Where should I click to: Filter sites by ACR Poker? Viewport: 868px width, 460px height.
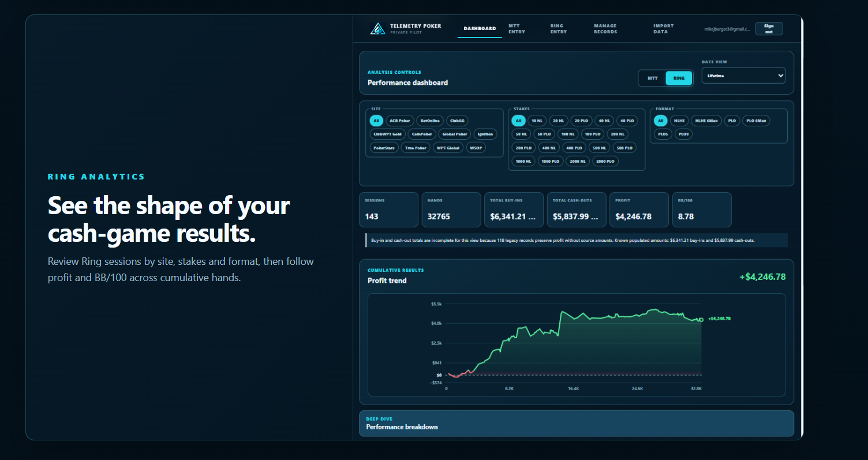pyautogui.click(x=399, y=121)
